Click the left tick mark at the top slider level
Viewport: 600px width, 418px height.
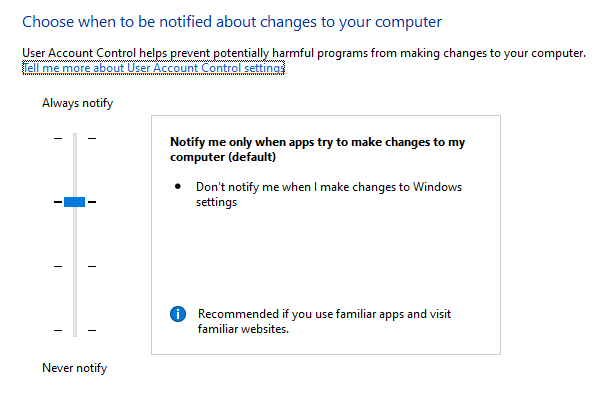(x=57, y=138)
